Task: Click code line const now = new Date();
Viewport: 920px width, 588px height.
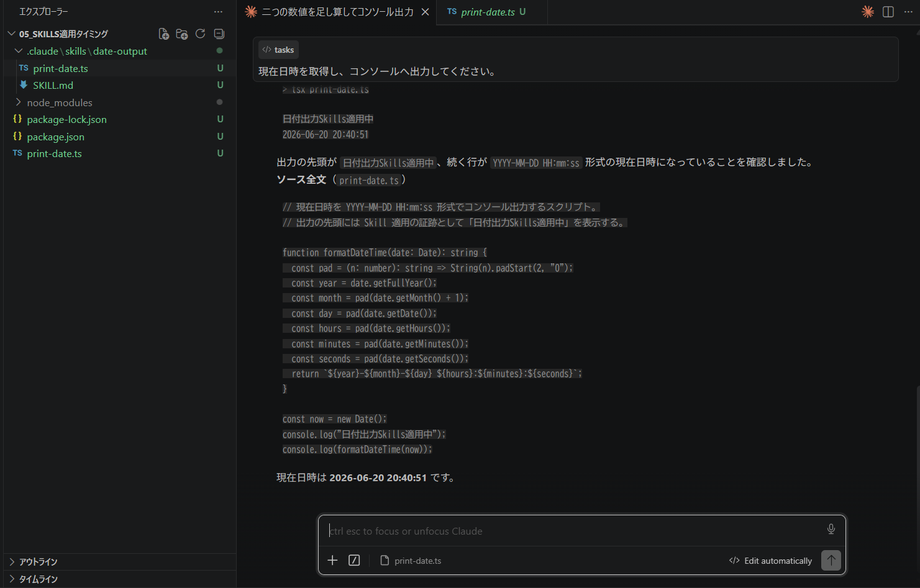Action: click(x=335, y=419)
